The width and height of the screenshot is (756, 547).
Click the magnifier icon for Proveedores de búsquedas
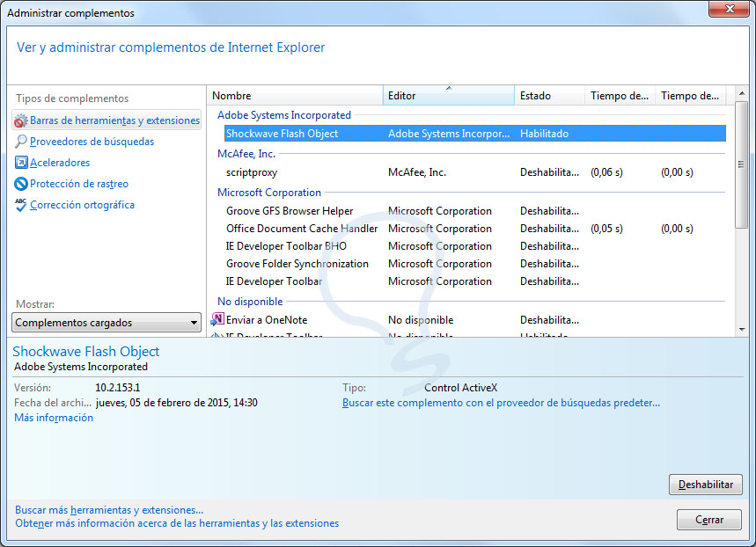click(x=21, y=142)
